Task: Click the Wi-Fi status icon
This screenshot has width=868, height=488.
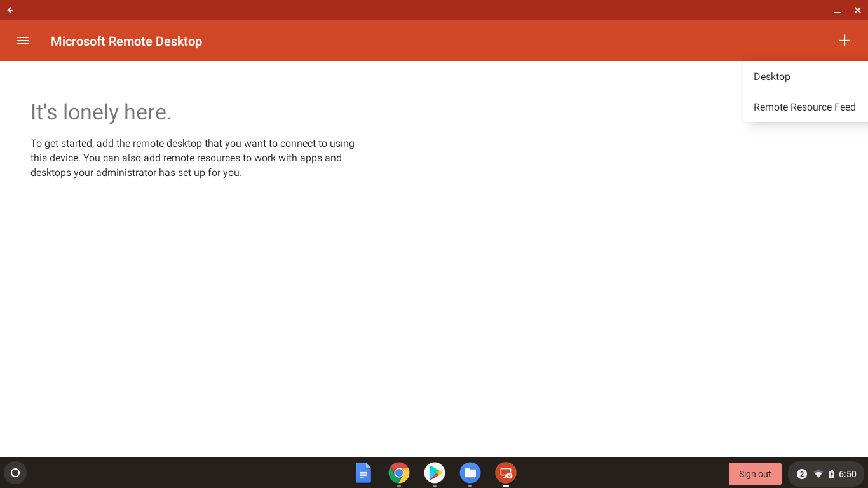Action: tap(818, 474)
